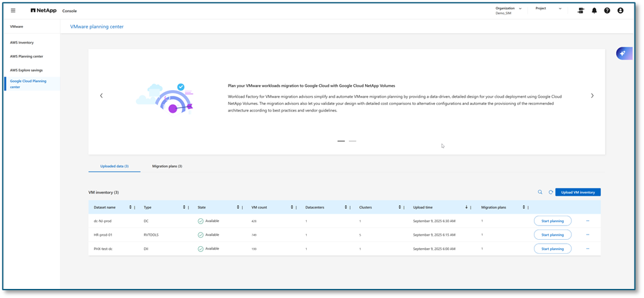Click Available state in dc-NJ-prod row
The height and width of the screenshot is (298, 644).
point(208,221)
